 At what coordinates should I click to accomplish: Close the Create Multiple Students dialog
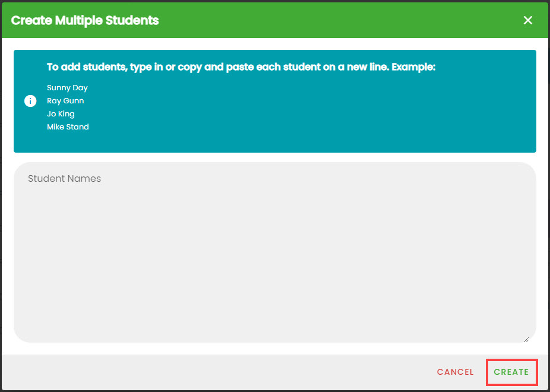click(x=527, y=20)
